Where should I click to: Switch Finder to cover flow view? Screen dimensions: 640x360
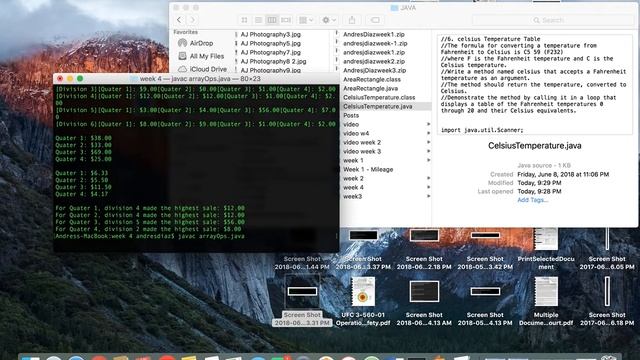click(286, 20)
